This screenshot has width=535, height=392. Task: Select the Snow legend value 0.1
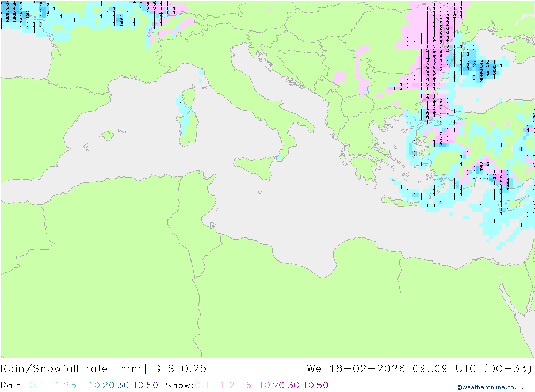(202, 385)
